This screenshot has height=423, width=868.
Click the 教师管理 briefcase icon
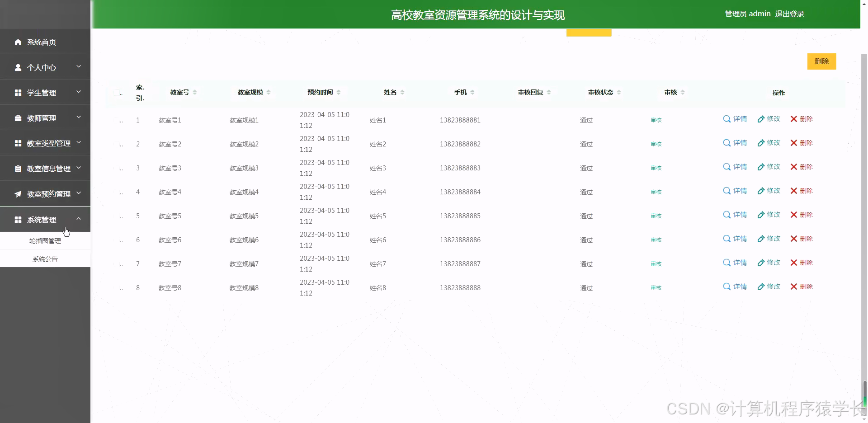pos(18,117)
